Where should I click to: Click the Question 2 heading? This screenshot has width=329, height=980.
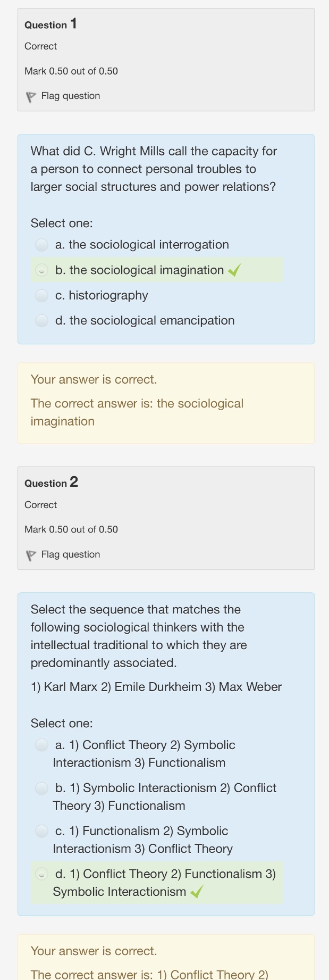(x=51, y=483)
